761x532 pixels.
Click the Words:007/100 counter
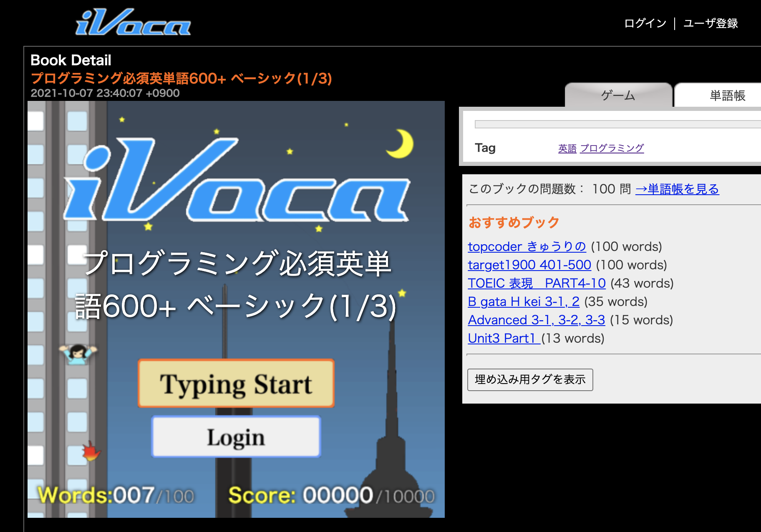[x=116, y=495]
